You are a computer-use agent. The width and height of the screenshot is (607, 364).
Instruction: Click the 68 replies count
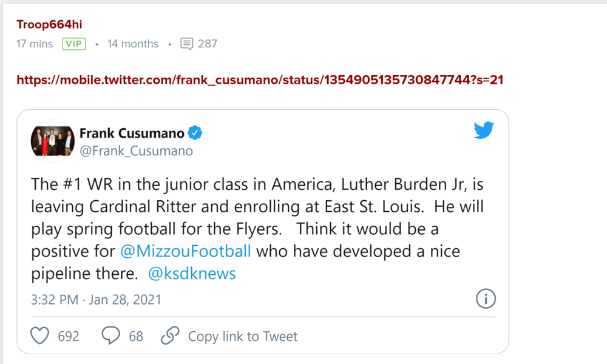coord(136,336)
